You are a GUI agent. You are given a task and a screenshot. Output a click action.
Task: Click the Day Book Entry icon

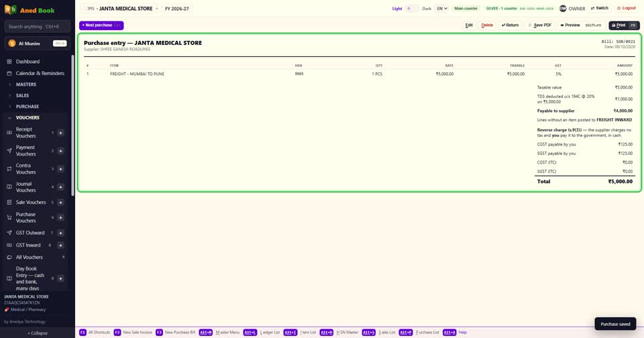[9, 278]
